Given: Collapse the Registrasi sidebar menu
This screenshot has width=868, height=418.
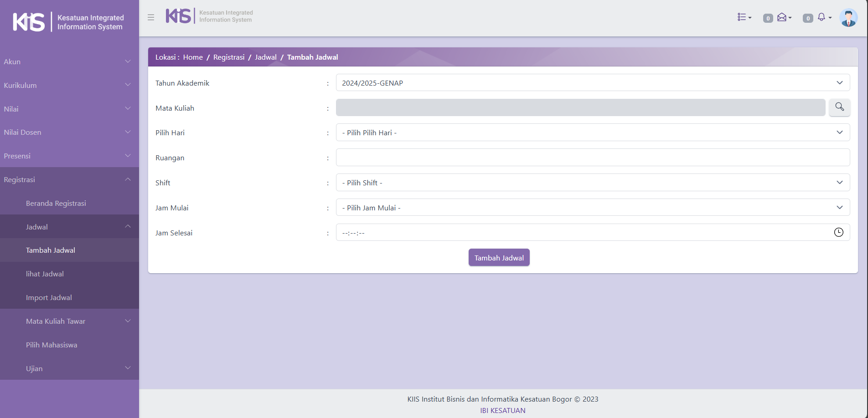Looking at the screenshot, I should [x=68, y=179].
